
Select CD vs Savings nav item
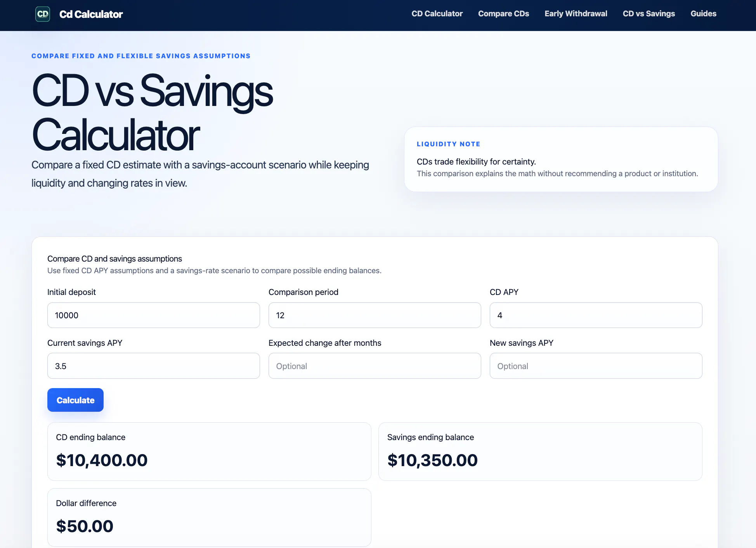pyautogui.click(x=648, y=14)
